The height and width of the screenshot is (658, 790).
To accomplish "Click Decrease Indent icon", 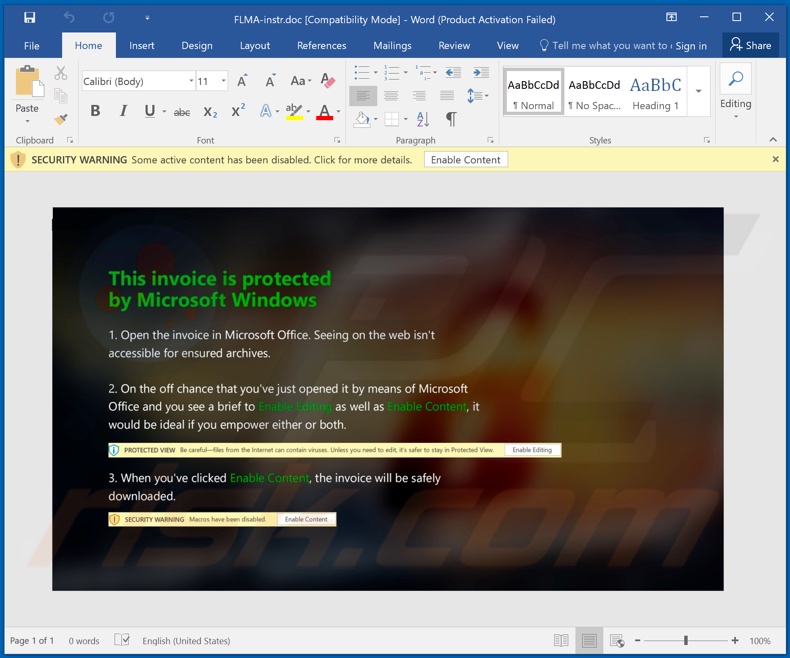I will click(x=453, y=73).
